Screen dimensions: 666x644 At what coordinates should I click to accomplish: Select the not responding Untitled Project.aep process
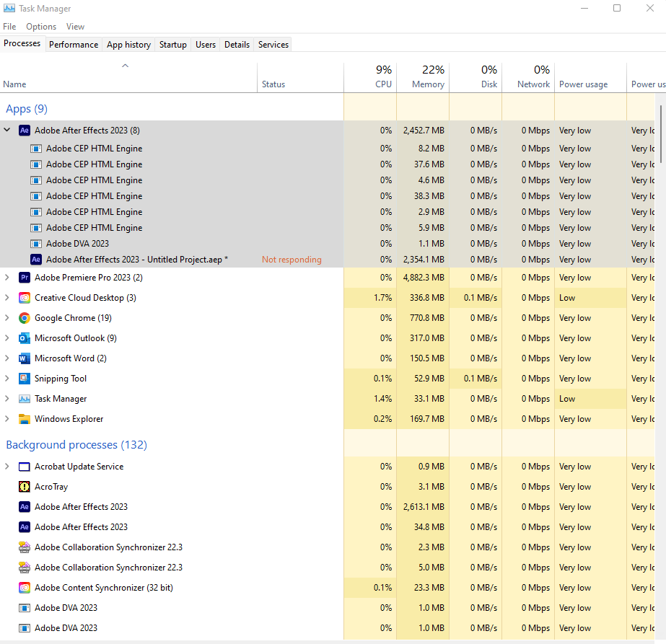[137, 260]
